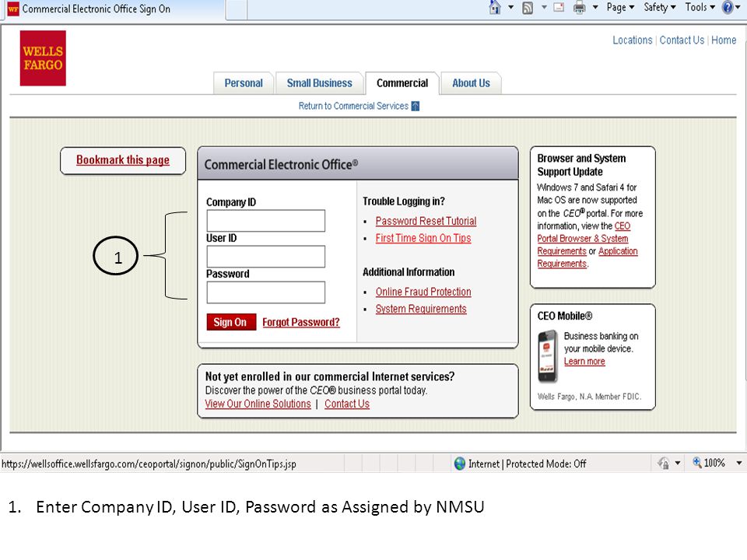This screenshot has width=747, height=560.
Task: Click the Password input field
Action: click(266, 292)
